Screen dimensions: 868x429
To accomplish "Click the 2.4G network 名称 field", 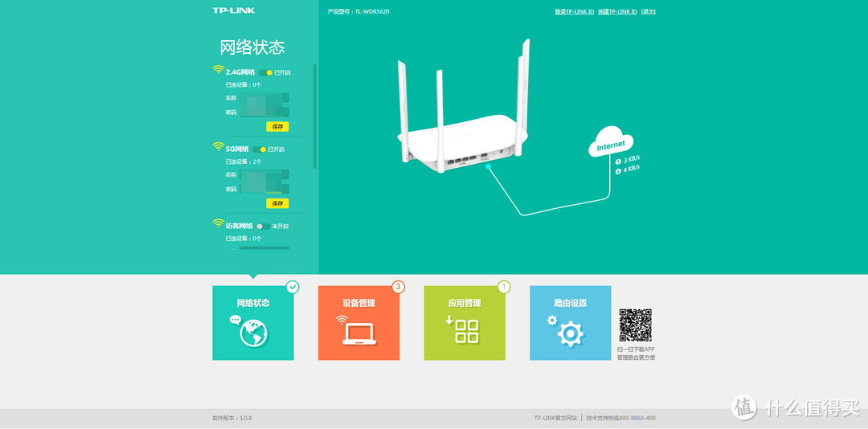I will [264, 98].
